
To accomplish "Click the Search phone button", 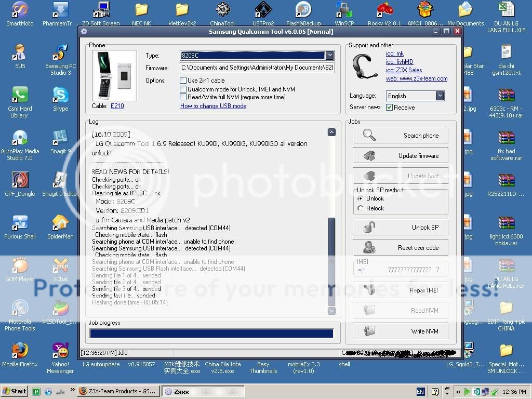I will tap(401, 136).
